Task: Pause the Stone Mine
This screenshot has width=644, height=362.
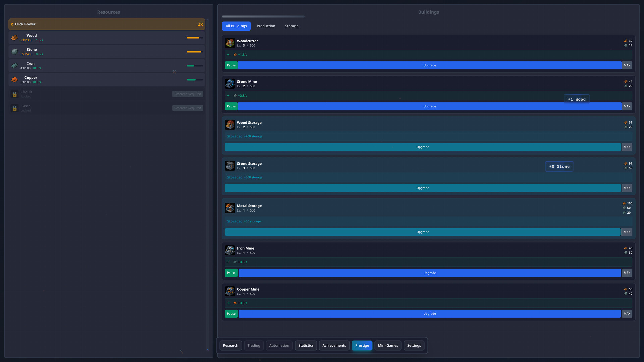Action: [x=231, y=106]
